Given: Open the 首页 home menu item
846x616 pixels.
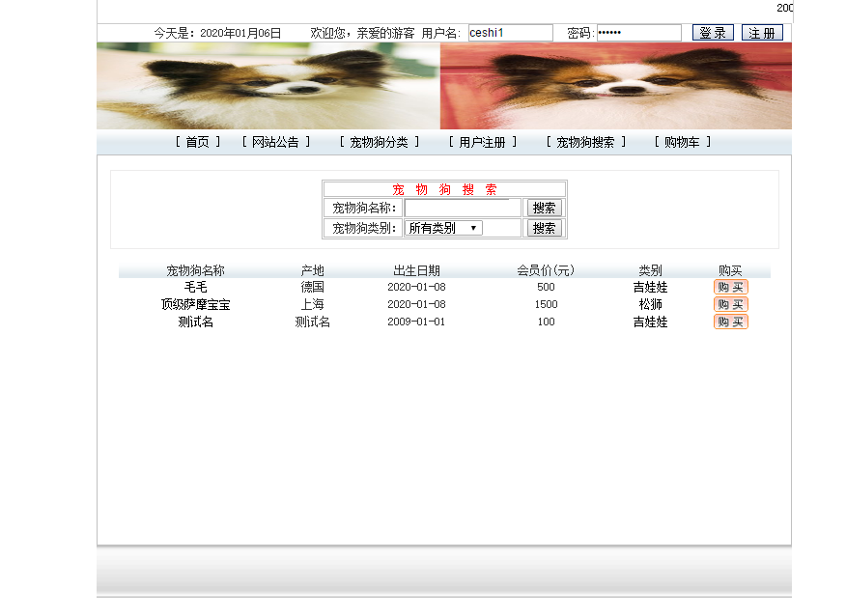Looking at the screenshot, I should (x=197, y=142).
